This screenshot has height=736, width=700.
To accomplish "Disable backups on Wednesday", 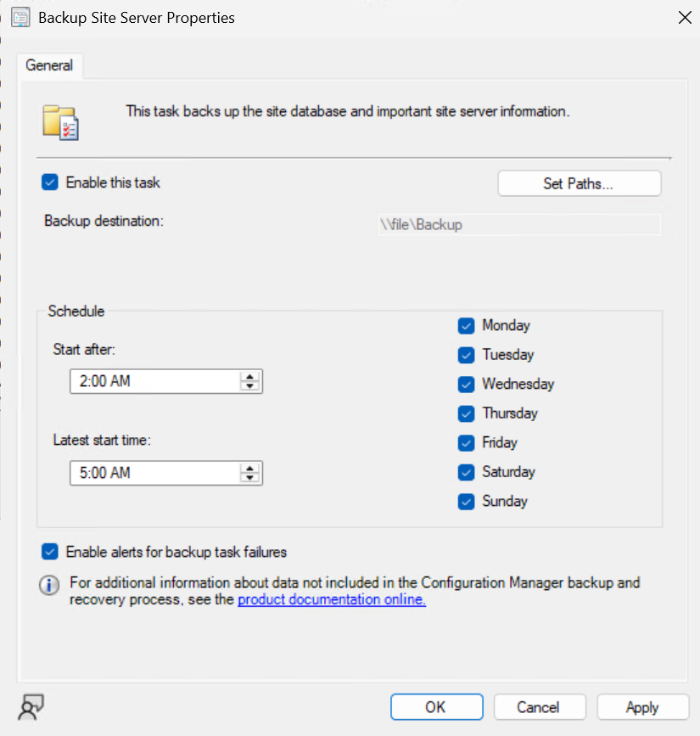I will (x=466, y=385).
